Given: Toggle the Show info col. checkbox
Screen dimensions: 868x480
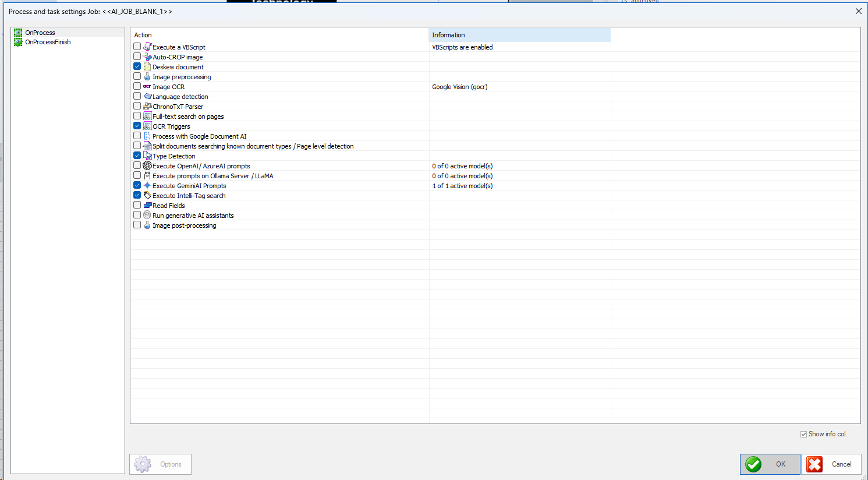Looking at the screenshot, I should pyautogui.click(x=804, y=435).
